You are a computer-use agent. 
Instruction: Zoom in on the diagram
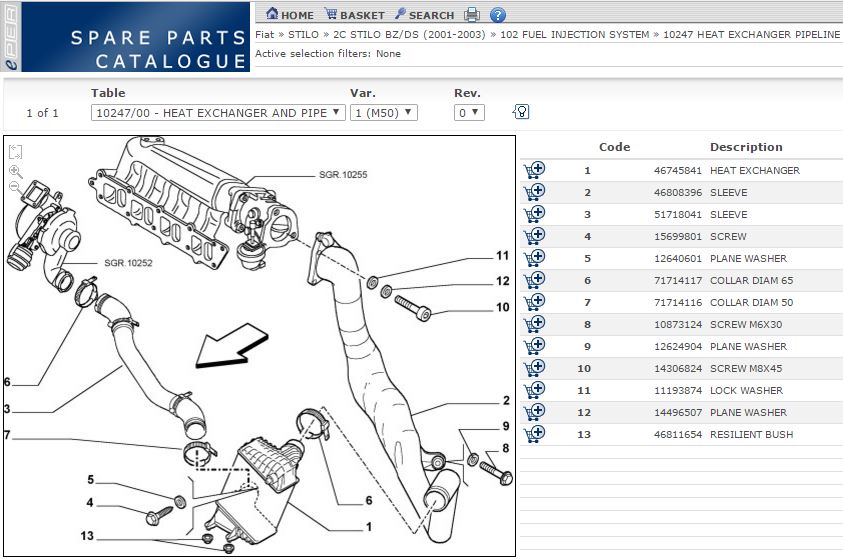coord(16,171)
